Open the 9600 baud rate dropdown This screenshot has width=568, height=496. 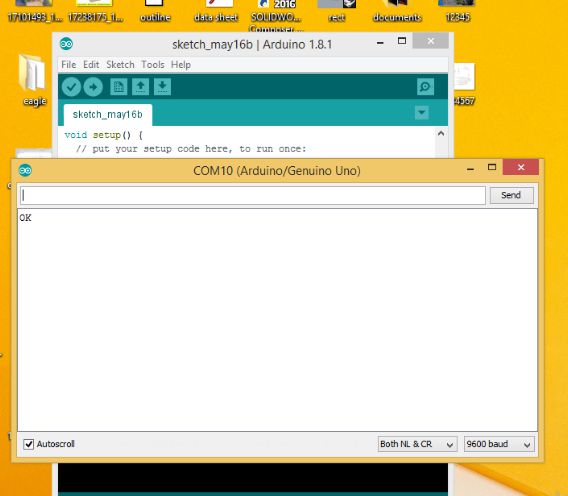tap(498, 444)
